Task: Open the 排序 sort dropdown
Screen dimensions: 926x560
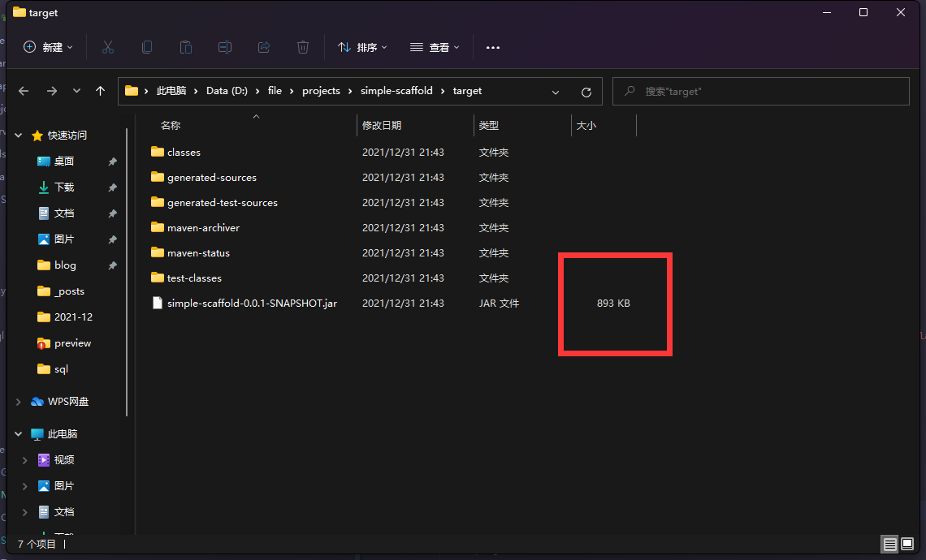Action: (362, 47)
